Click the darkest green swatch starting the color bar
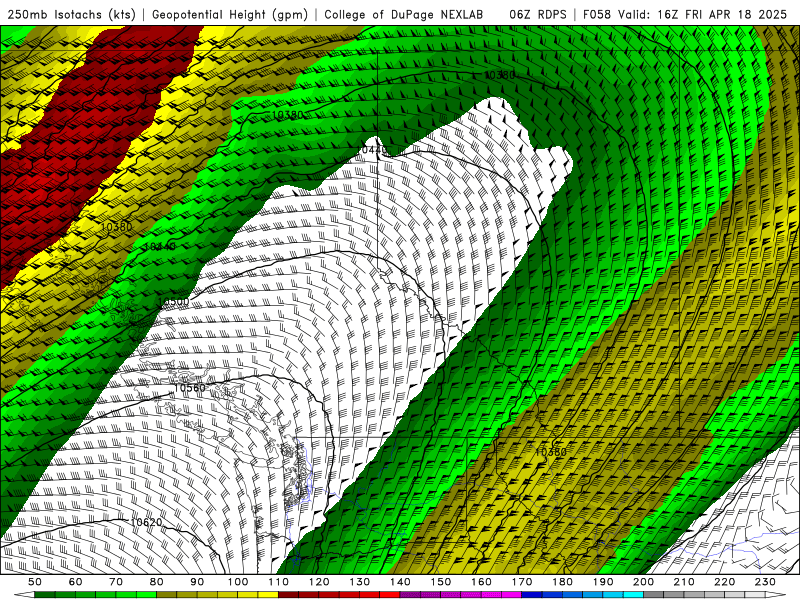Screen dimensions: 800x600 click(x=45, y=595)
